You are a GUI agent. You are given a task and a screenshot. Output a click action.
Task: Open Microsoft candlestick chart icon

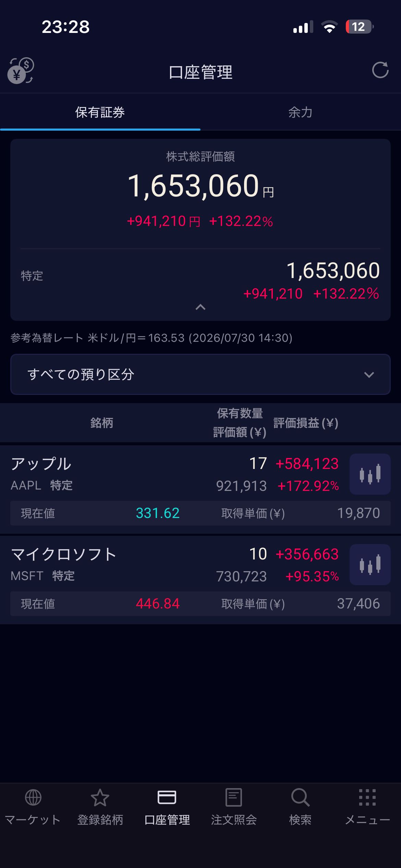[370, 565]
